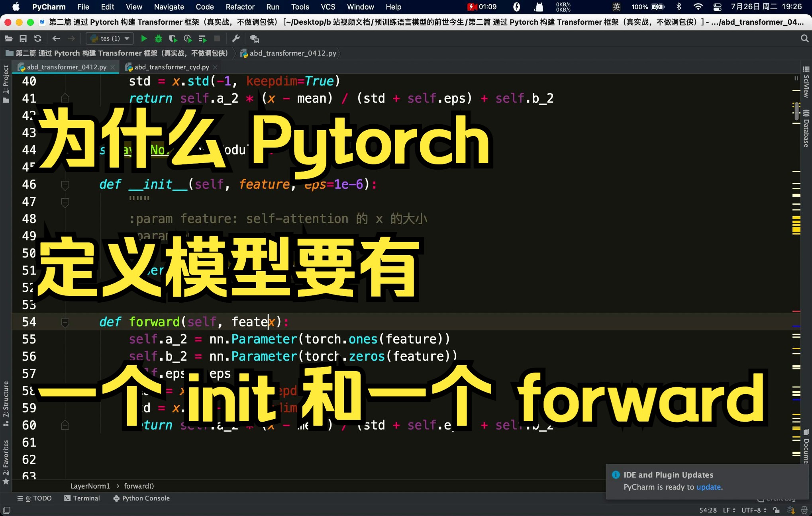The height and width of the screenshot is (516, 812).
Task: Click the navigate back arrow
Action: [56, 38]
